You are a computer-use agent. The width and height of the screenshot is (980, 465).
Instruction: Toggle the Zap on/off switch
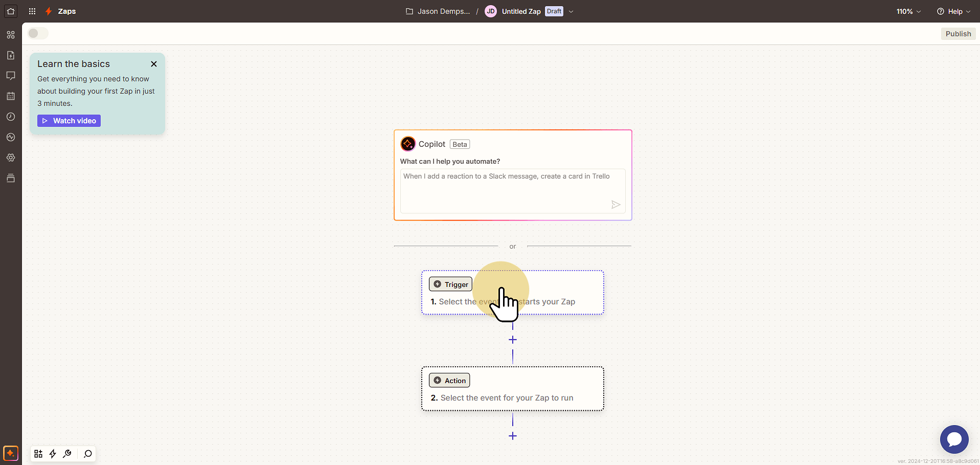pos(38,33)
